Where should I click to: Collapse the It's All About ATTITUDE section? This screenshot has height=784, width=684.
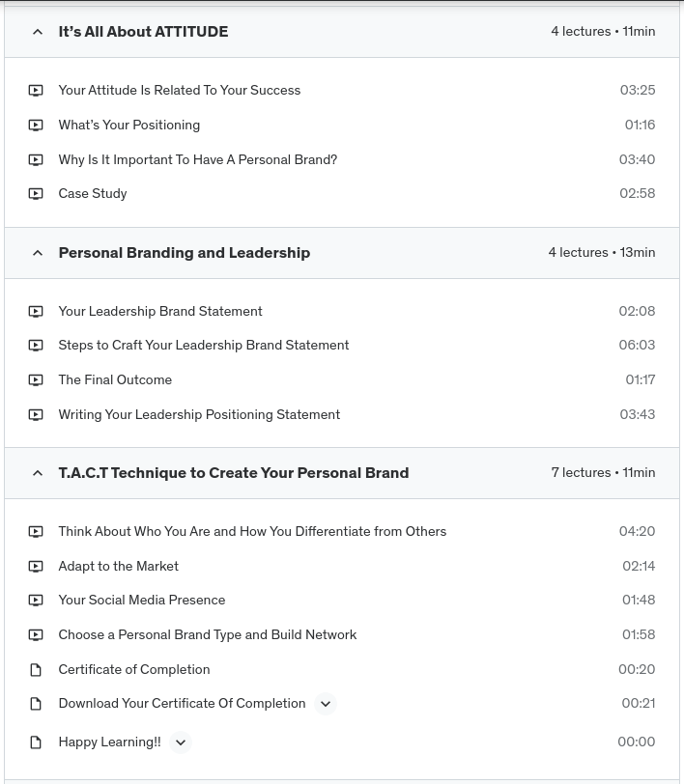click(38, 32)
